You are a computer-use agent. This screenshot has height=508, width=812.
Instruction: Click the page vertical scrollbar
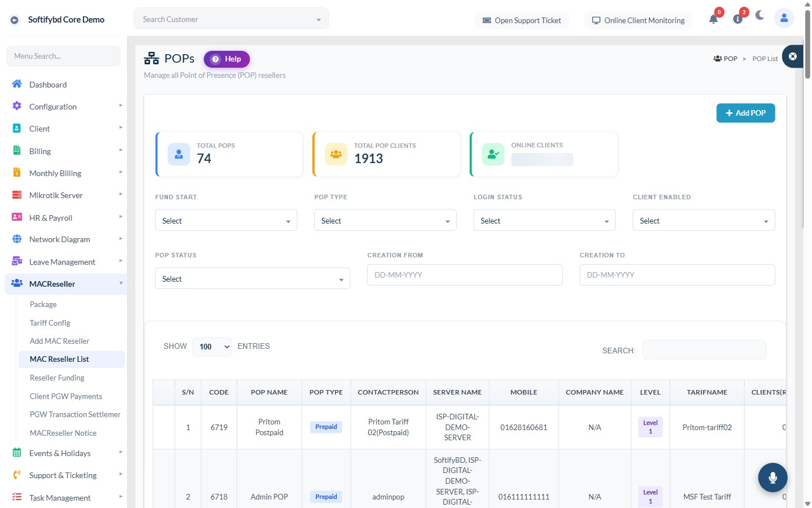coord(807,43)
